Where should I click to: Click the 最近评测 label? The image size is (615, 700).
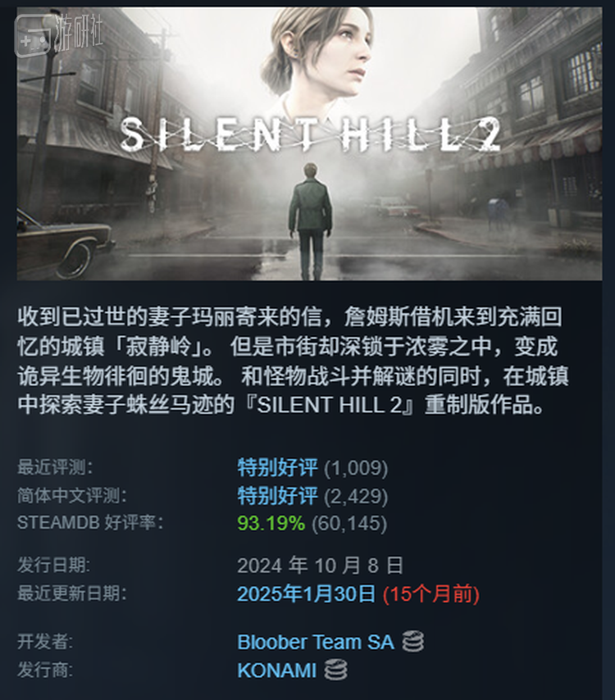pos(55,467)
